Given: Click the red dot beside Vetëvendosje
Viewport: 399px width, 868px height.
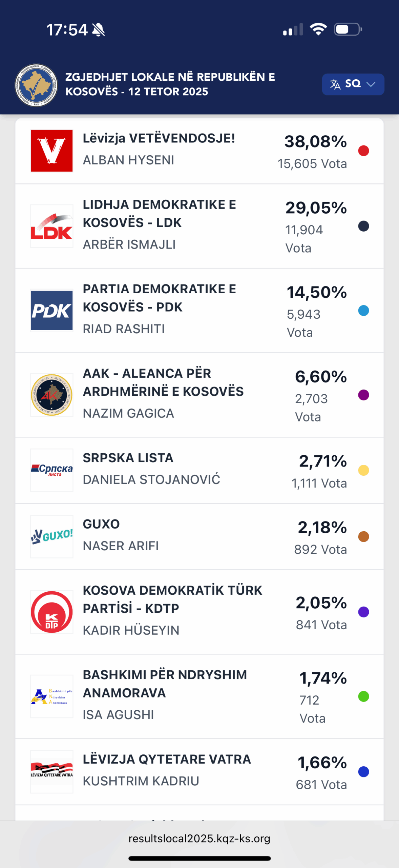Looking at the screenshot, I should 363,151.
